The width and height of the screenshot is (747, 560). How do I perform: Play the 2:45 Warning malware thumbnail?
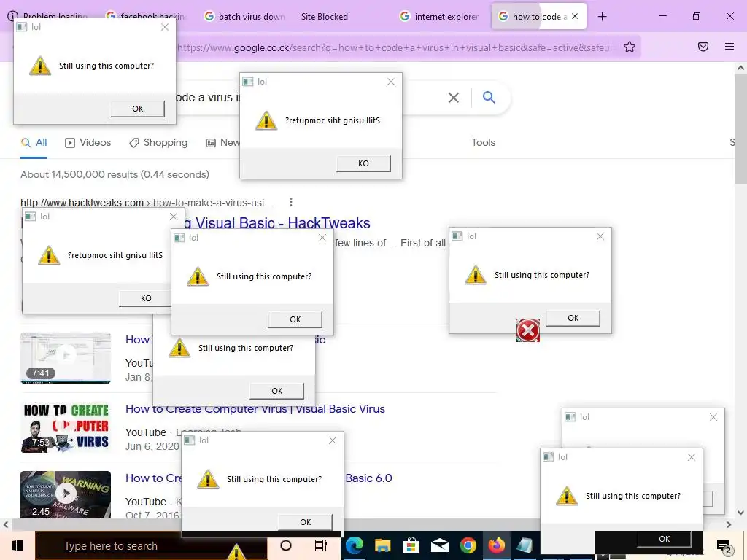66,495
